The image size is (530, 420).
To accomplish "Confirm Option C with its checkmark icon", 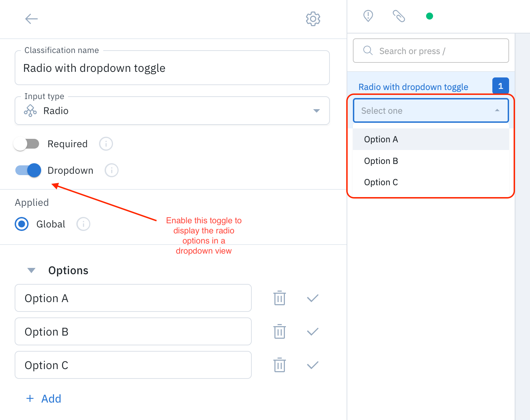I will (x=313, y=365).
